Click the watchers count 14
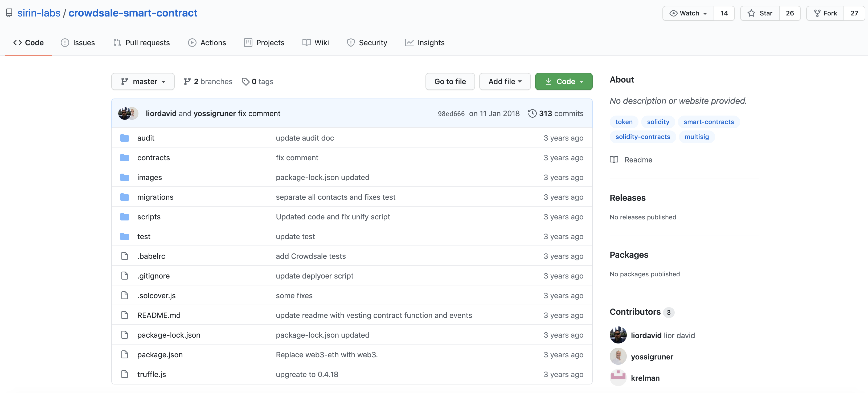This screenshot has height=393, width=868. click(724, 13)
